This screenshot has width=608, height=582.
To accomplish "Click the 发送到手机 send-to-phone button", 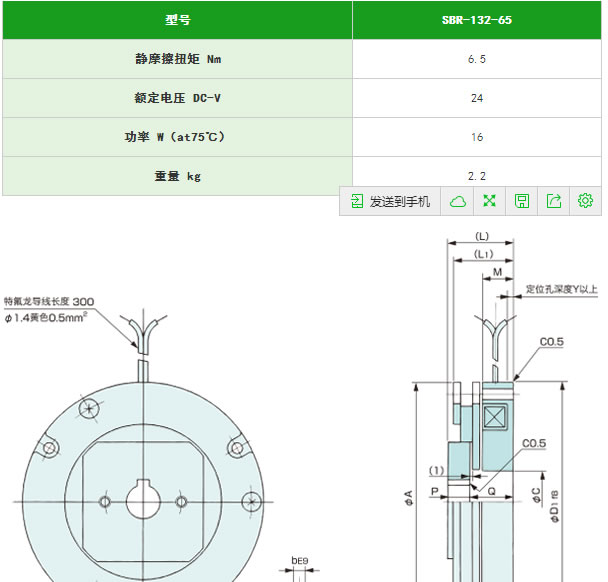I will click(x=390, y=201).
